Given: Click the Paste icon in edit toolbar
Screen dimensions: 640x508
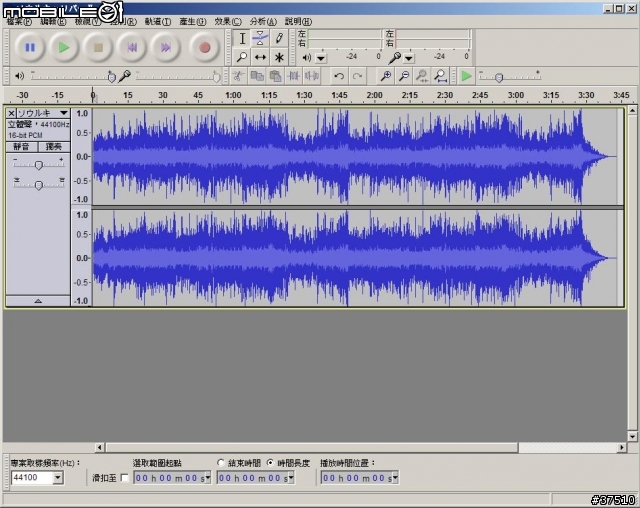Looking at the screenshot, I should click(275, 76).
